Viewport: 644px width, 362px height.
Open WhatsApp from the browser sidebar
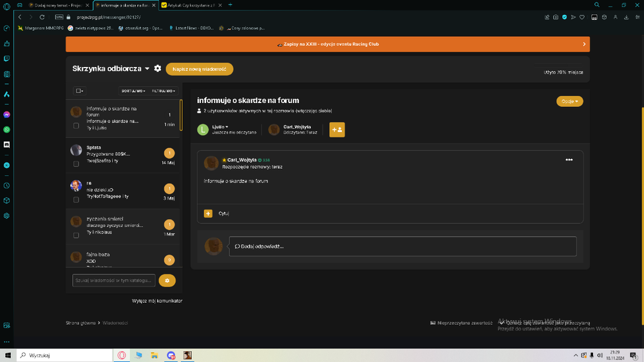6,129
